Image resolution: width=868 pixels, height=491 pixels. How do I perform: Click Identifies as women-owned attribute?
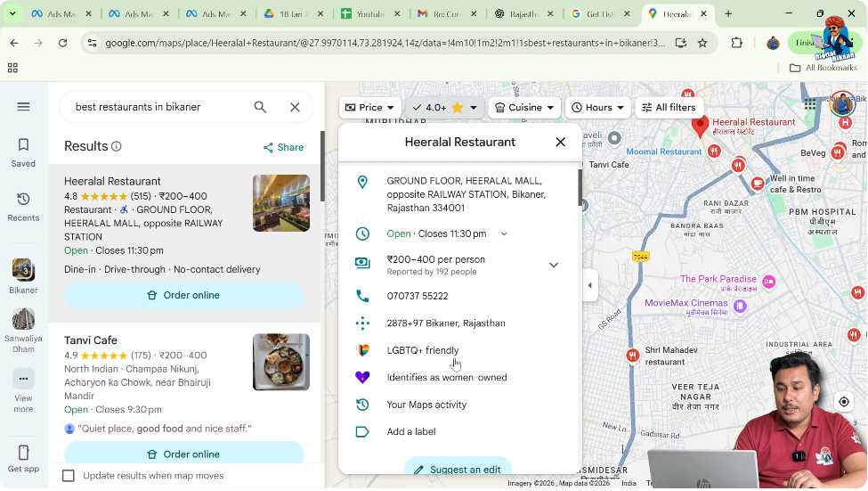447,378
